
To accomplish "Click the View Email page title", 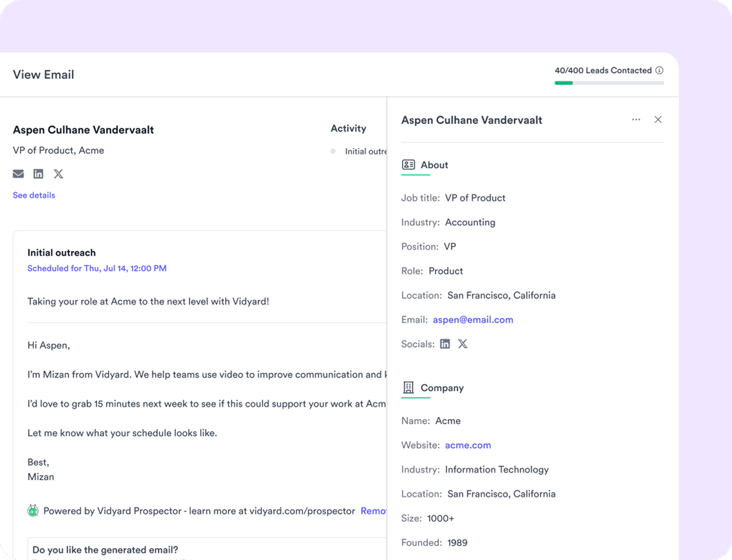I will coord(43,74).
